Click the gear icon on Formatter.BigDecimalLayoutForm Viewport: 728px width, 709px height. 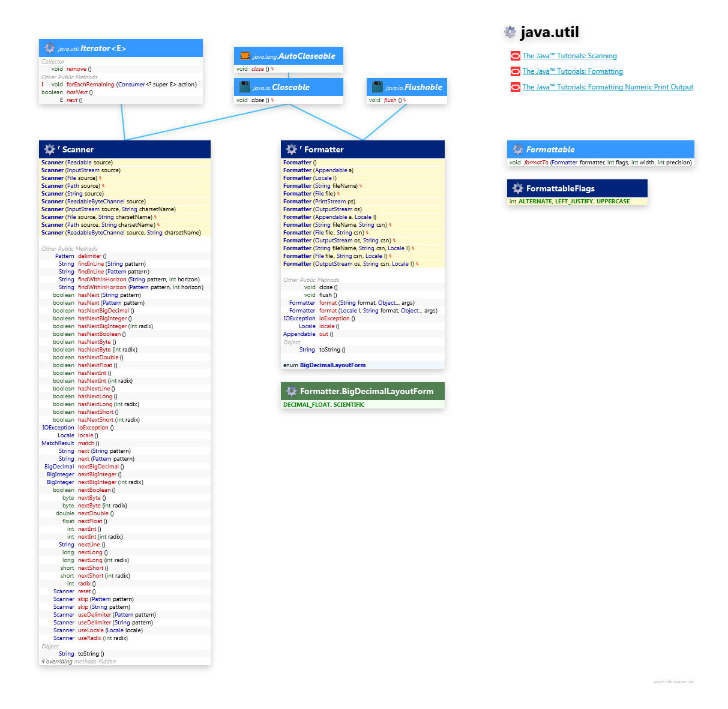[292, 391]
